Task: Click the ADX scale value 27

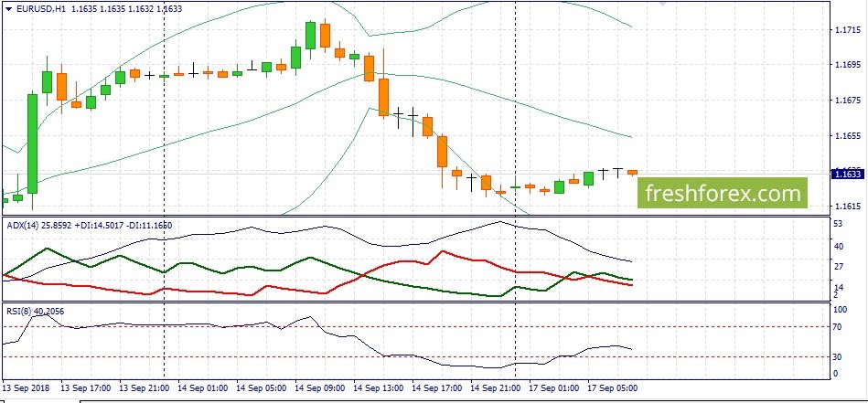Action: tap(838, 267)
